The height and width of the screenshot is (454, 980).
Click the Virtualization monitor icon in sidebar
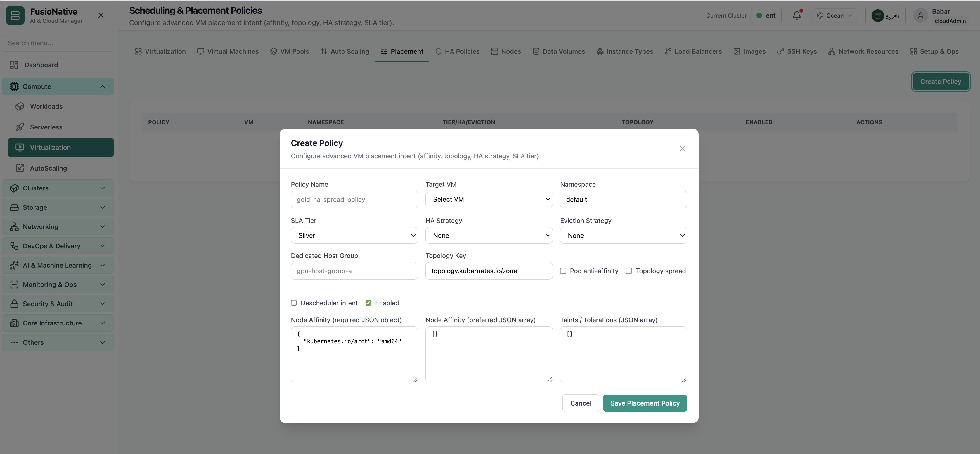click(20, 148)
